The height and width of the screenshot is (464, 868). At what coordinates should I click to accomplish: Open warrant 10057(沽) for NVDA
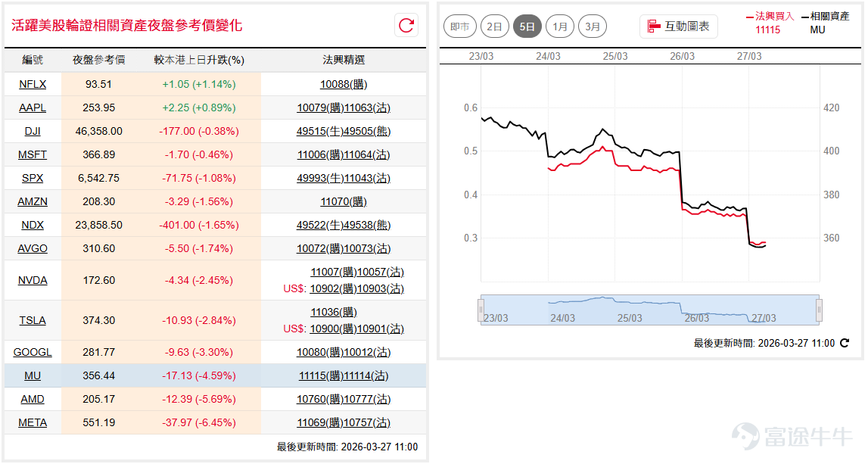[381, 272]
